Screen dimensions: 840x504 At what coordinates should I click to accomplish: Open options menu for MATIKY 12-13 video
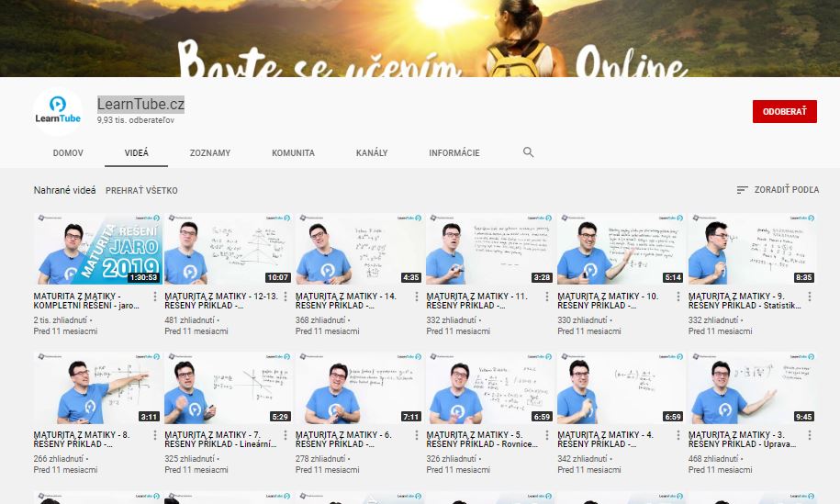tap(286, 297)
